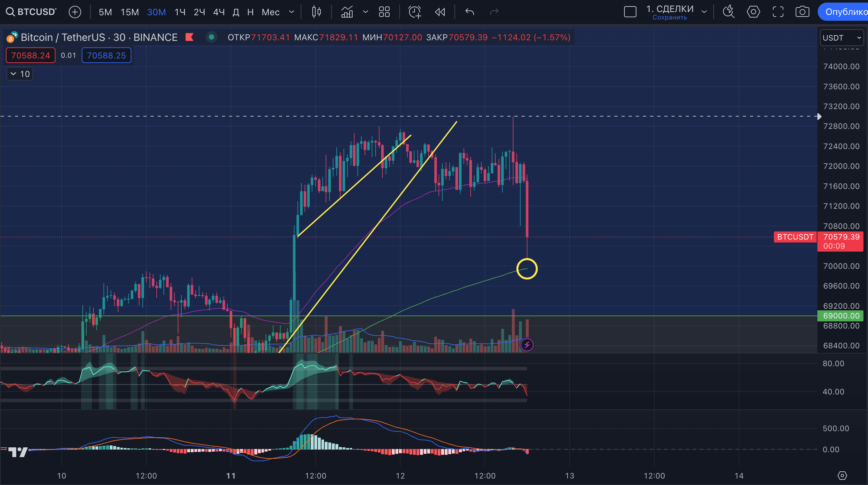Toggle the market status green dot indicator
868x485 pixels.
click(211, 37)
